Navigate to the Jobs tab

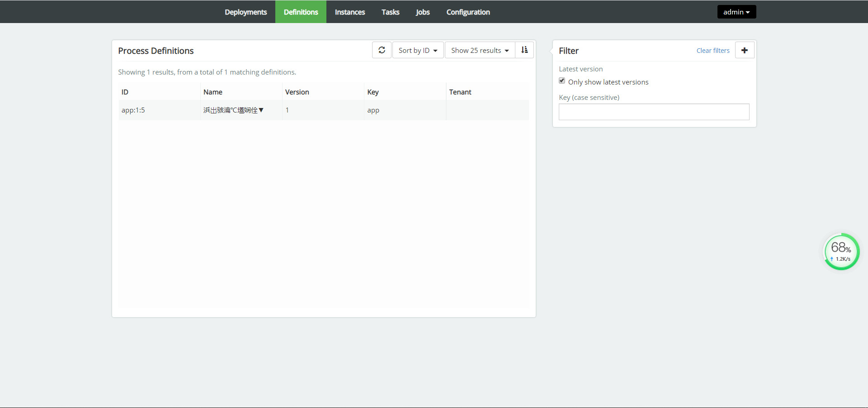point(423,12)
